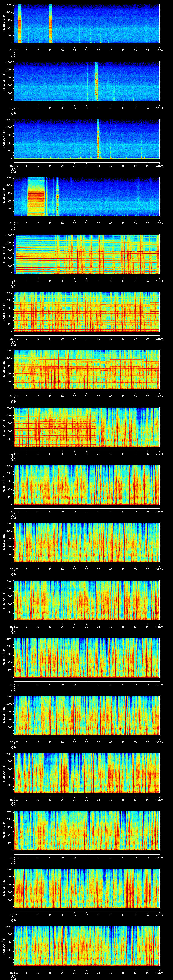Open the spectrogram panel starting at 5:36:00
This screenshot has height=980, width=173.
(x=87, y=831)
